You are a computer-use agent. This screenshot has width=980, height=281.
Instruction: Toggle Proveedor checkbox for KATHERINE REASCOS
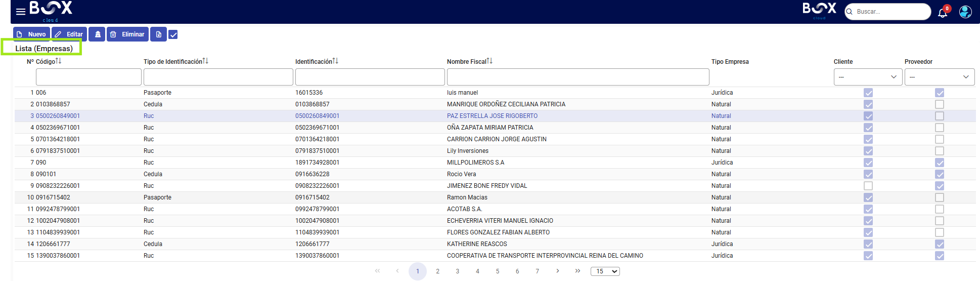tap(940, 244)
